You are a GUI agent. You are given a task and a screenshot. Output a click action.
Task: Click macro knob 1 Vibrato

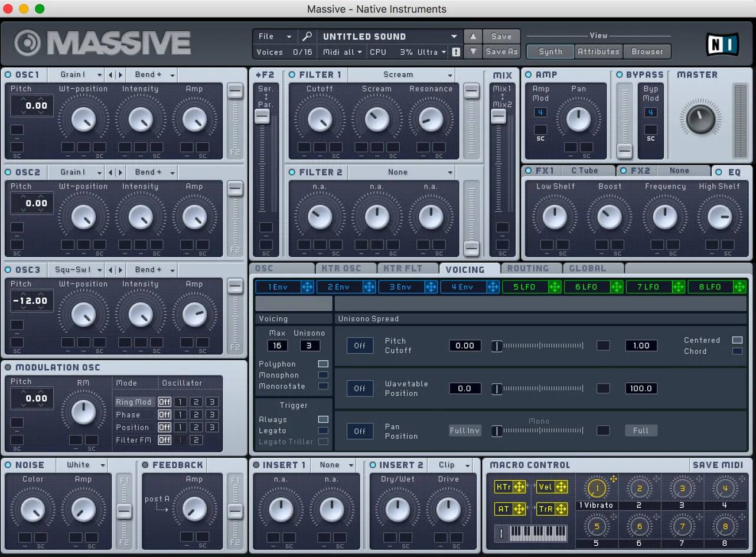[597, 488]
